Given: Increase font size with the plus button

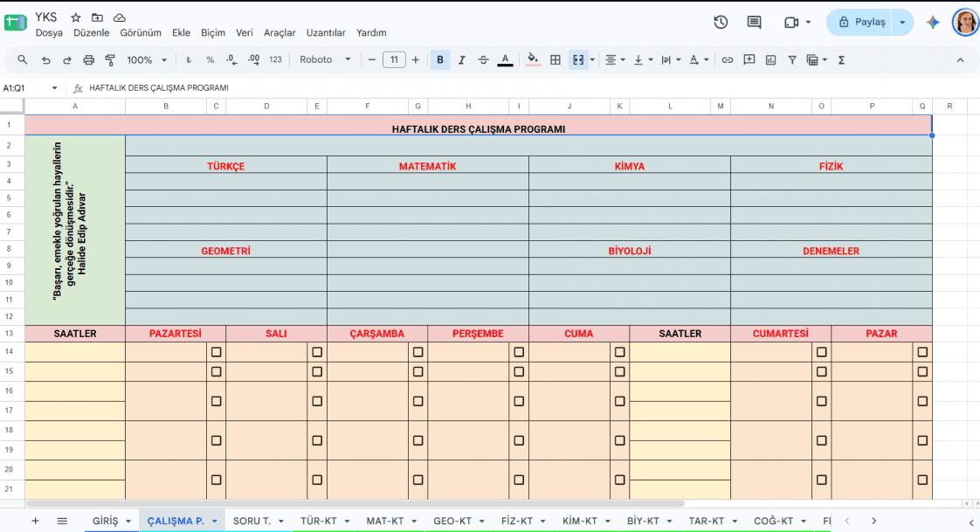Looking at the screenshot, I should pos(416,60).
